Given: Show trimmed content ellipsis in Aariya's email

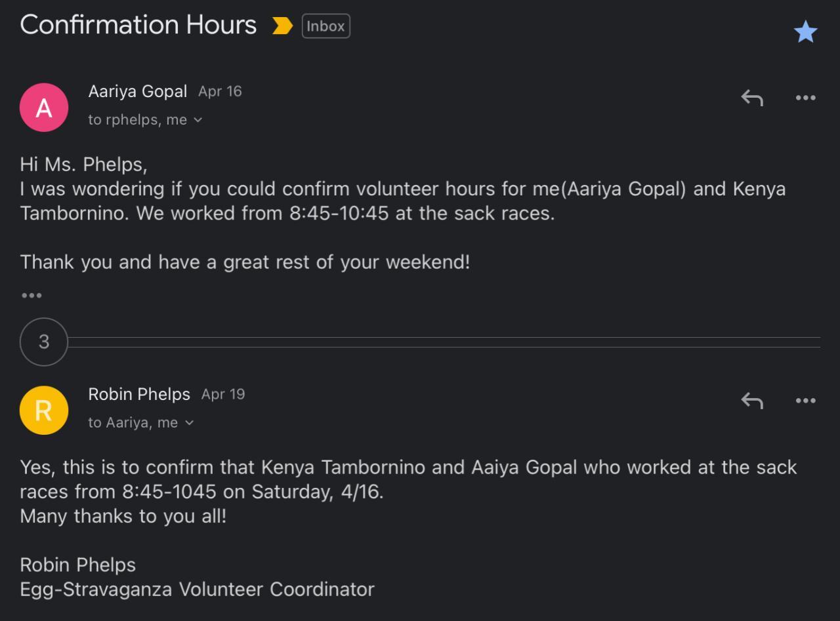Looking at the screenshot, I should point(31,296).
